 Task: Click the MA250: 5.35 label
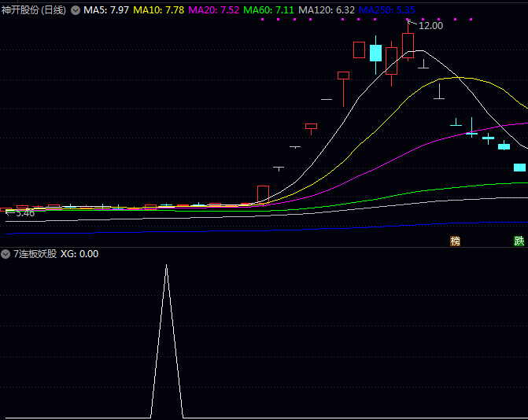tap(386, 10)
